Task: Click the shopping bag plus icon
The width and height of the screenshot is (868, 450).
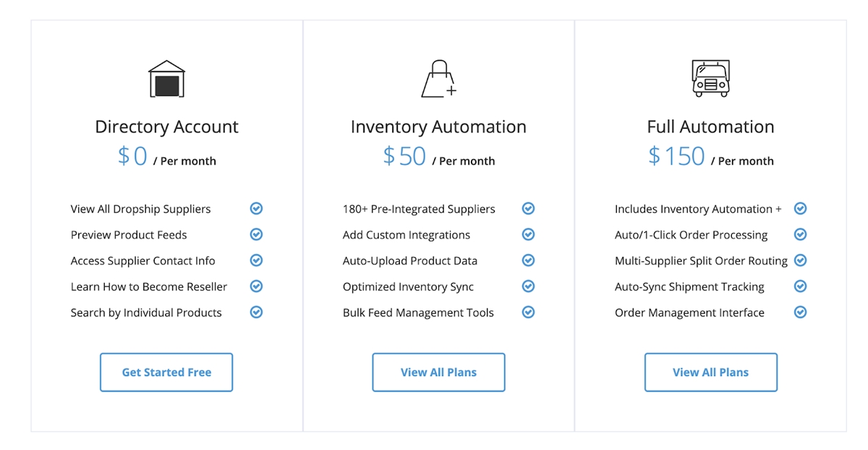Action: click(x=438, y=78)
